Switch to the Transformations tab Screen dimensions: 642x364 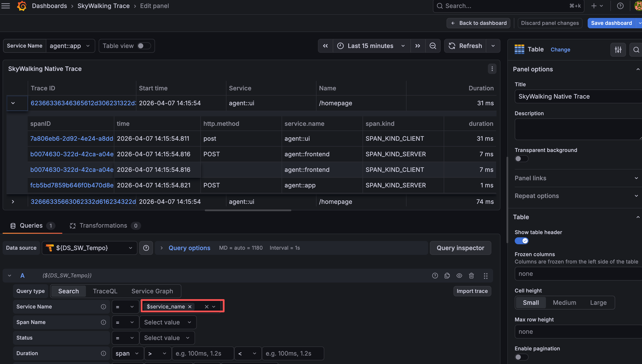(103, 225)
